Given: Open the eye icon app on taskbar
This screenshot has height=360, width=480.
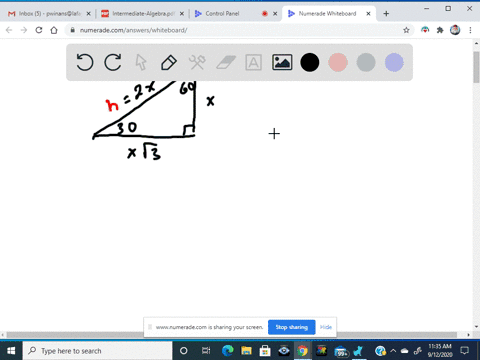Looking at the screenshot, I should coord(284,351).
